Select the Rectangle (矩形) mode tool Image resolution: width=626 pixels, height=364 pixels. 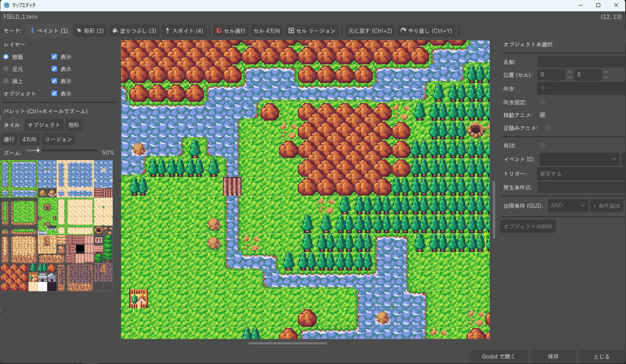click(x=90, y=30)
